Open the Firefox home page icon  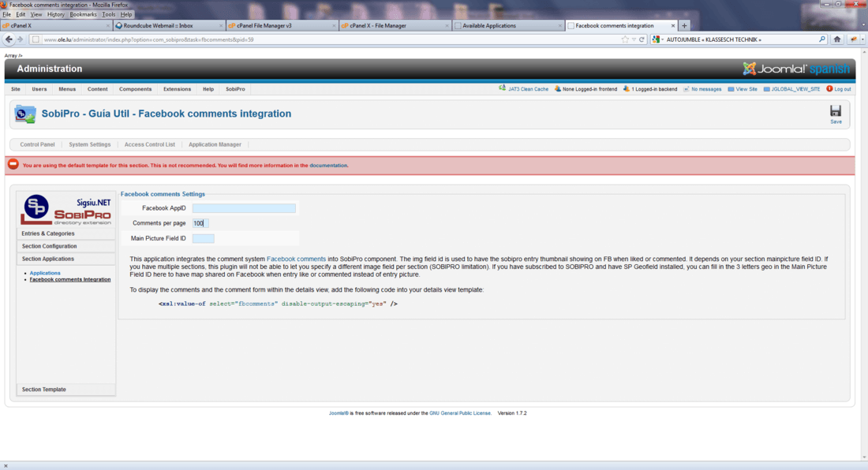coord(837,39)
